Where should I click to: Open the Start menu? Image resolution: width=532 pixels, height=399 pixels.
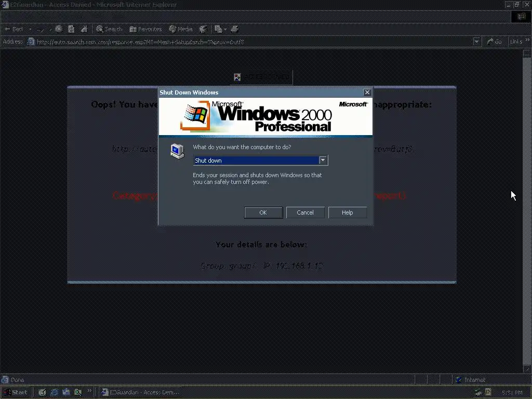(x=15, y=392)
